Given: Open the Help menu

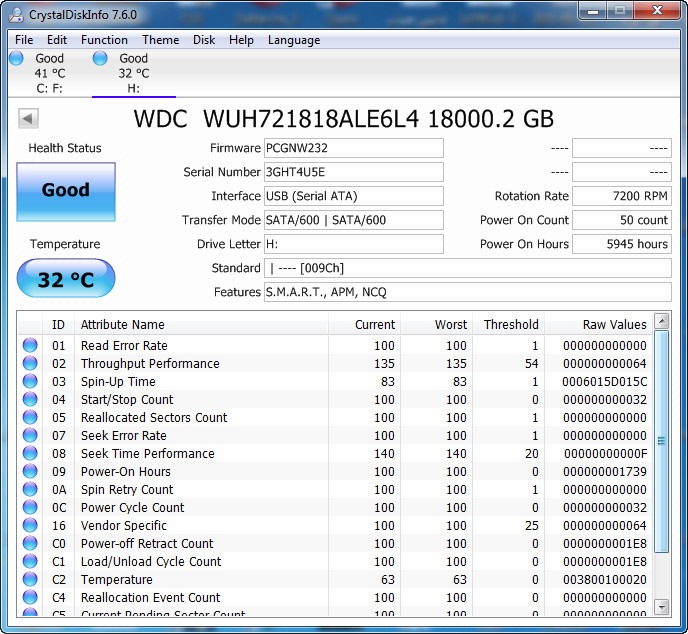Looking at the screenshot, I should [x=241, y=40].
